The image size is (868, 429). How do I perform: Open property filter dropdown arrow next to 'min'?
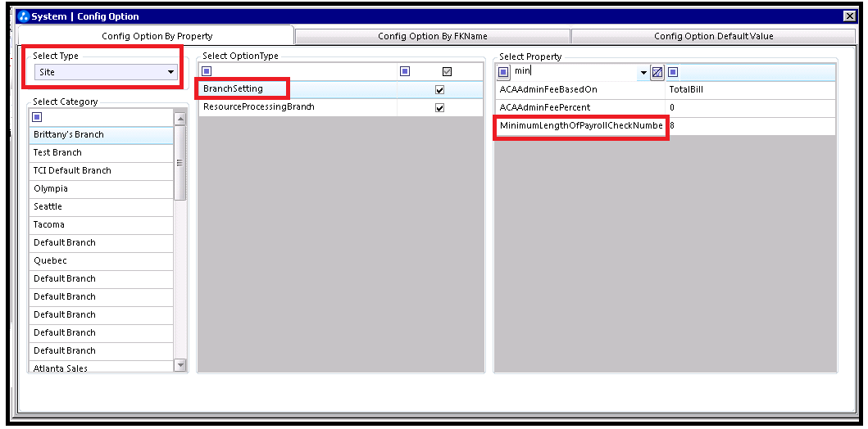(643, 72)
